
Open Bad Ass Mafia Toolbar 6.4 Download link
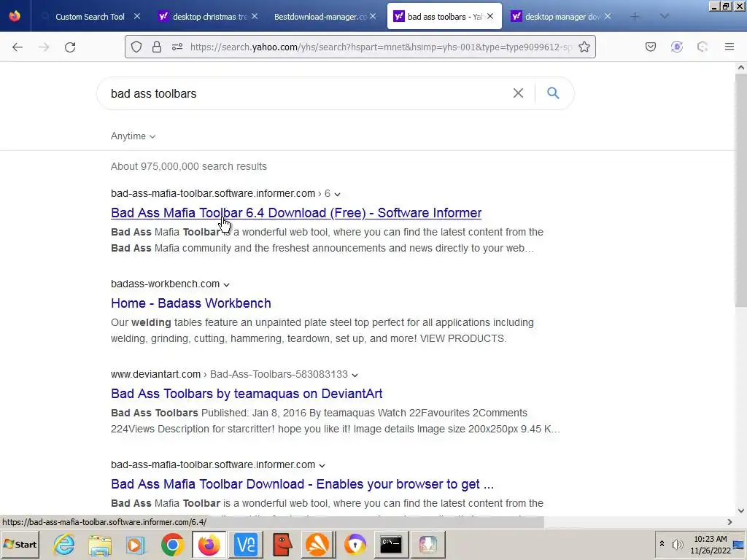tap(296, 213)
